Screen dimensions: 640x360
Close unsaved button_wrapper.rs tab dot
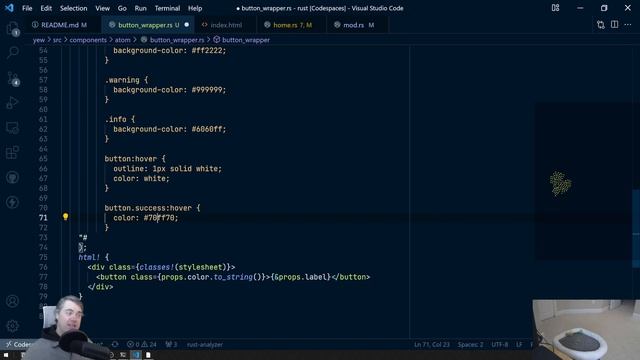(x=187, y=25)
